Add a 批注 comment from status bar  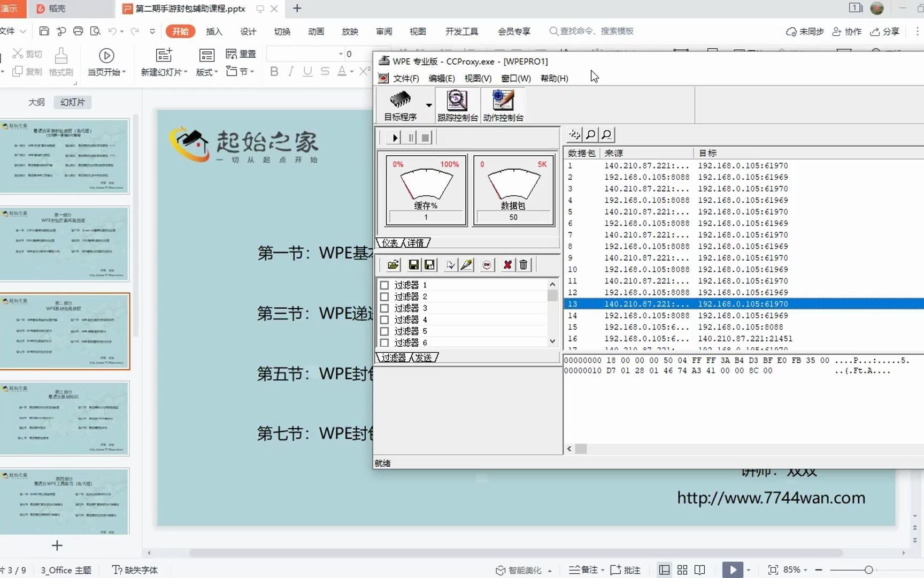pyautogui.click(x=626, y=570)
